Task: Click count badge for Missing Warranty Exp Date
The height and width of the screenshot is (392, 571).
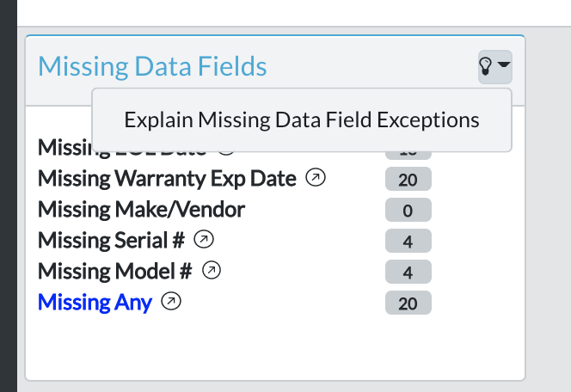Action: click(x=408, y=180)
